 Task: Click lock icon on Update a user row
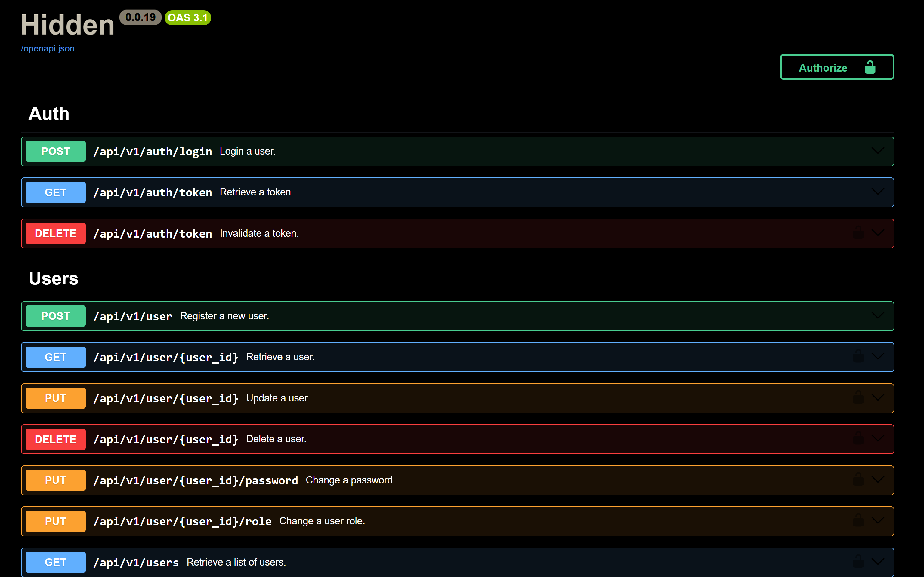pyautogui.click(x=858, y=397)
